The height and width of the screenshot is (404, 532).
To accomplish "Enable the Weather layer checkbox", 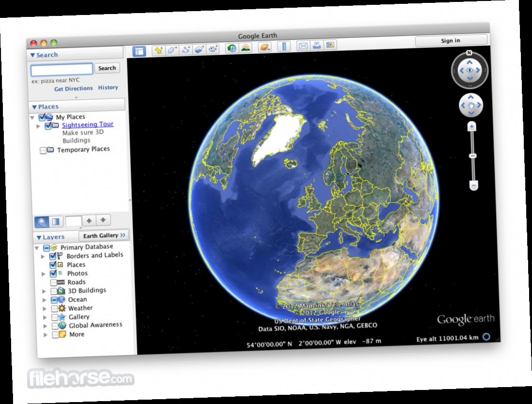I will click(54, 309).
